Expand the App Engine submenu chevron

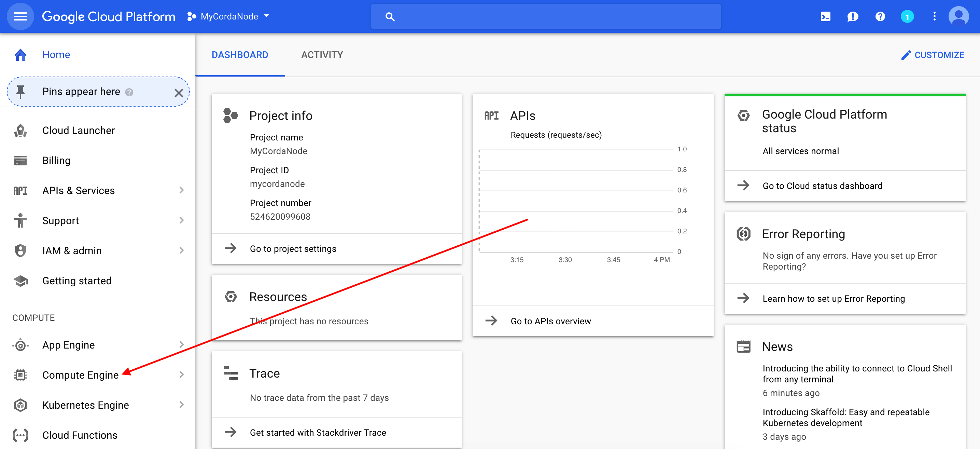[x=181, y=345]
